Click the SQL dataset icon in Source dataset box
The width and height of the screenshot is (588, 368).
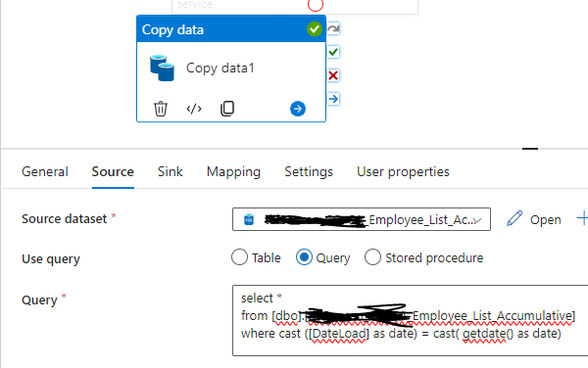point(249,219)
